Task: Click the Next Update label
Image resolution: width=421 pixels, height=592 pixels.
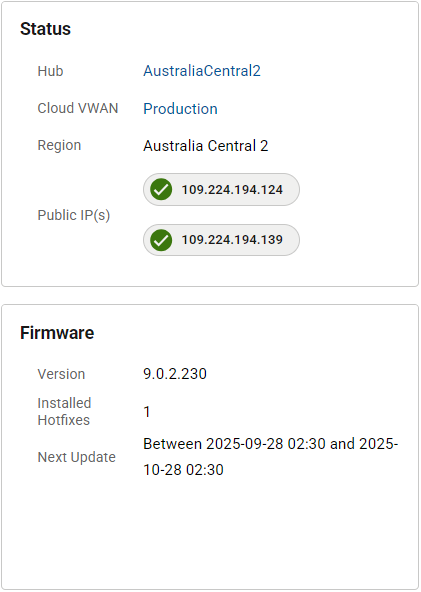Action: [77, 457]
